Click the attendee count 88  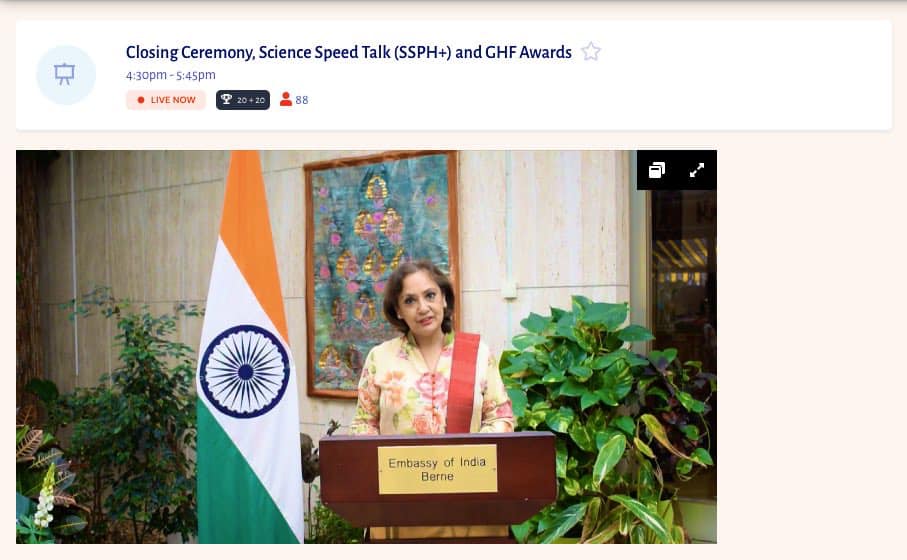tap(301, 100)
